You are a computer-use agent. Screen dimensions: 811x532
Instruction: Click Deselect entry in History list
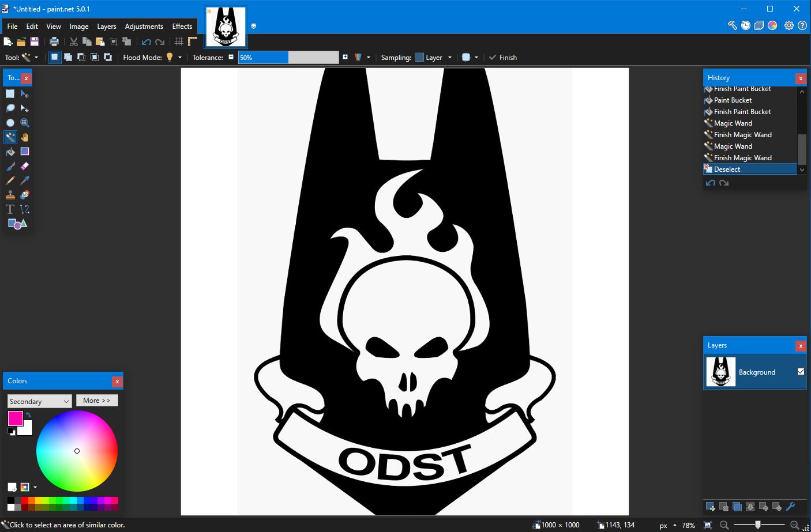tap(750, 169)
